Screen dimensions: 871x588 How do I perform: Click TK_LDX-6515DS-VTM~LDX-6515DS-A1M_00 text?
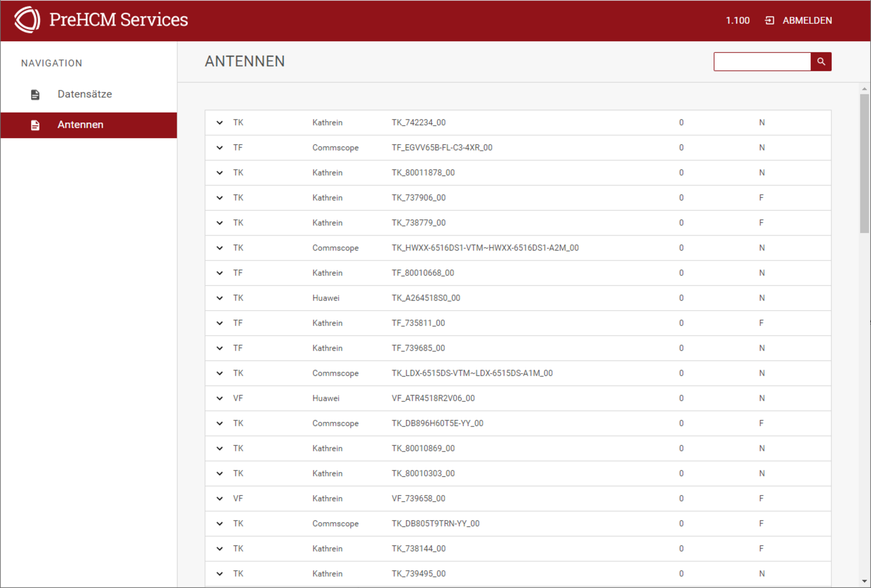[472, 373]
